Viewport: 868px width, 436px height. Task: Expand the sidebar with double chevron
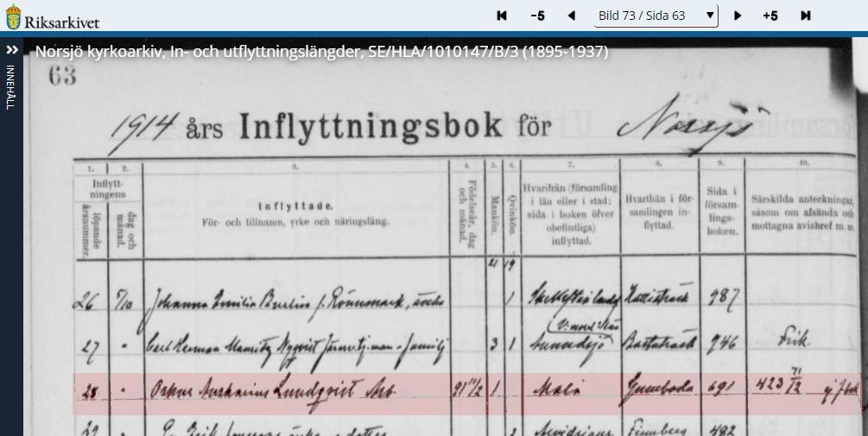pos(11,50)
